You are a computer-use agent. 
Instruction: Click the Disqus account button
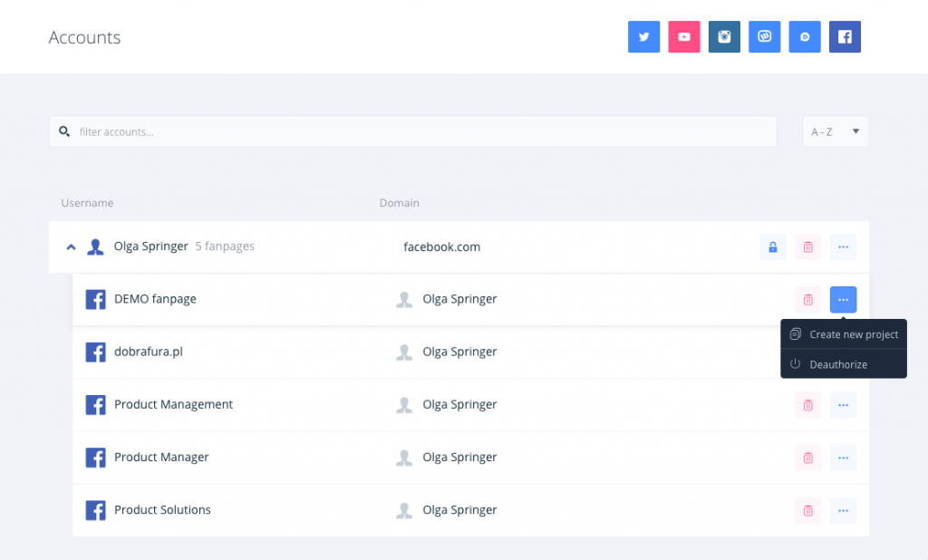point(805,37)
